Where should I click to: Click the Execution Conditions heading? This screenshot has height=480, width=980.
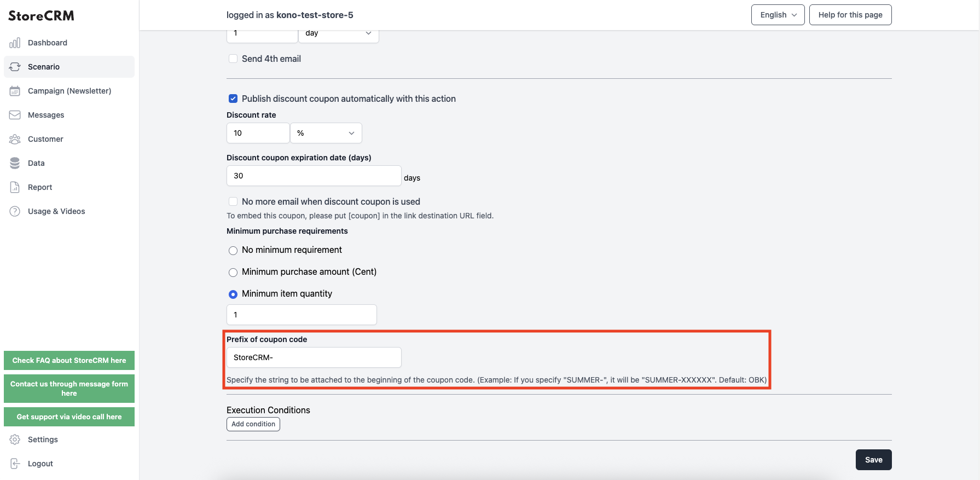[268, 410]
